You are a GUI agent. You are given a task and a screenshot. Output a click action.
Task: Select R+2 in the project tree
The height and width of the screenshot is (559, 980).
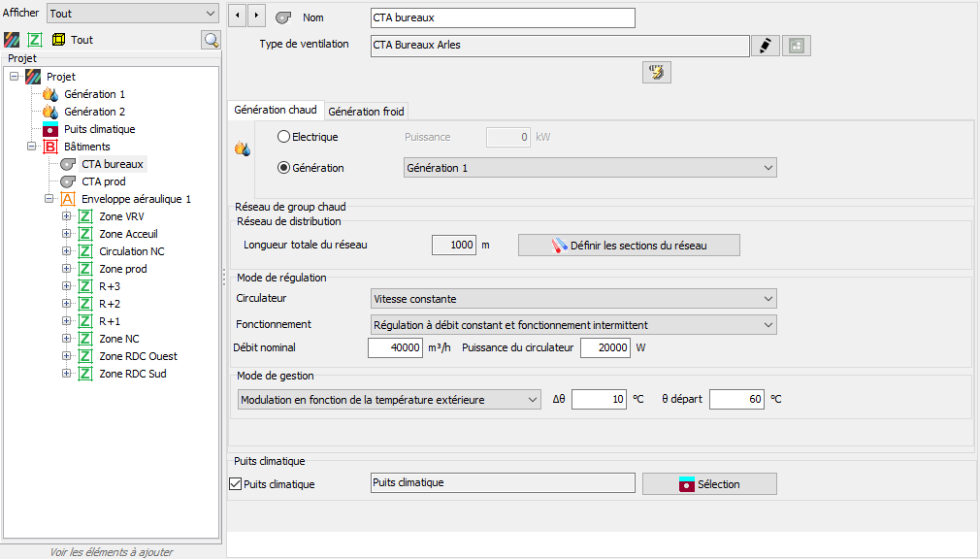(x=110, y=304)
